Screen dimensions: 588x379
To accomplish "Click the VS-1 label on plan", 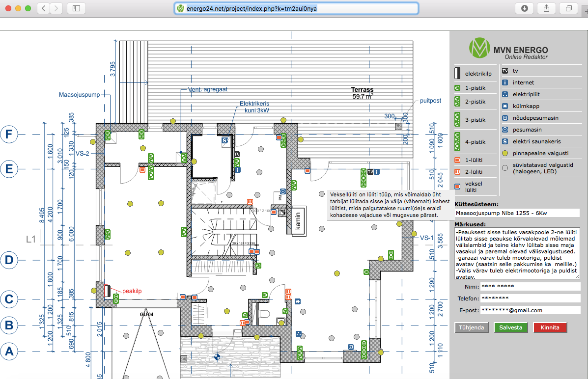I will pos(426,238).
